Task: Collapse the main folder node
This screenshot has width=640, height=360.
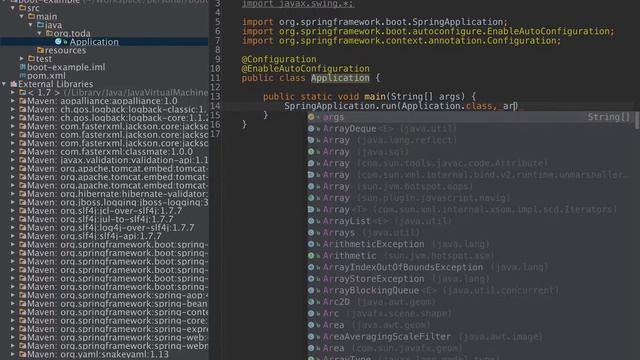Action: [x=22, y=16]
